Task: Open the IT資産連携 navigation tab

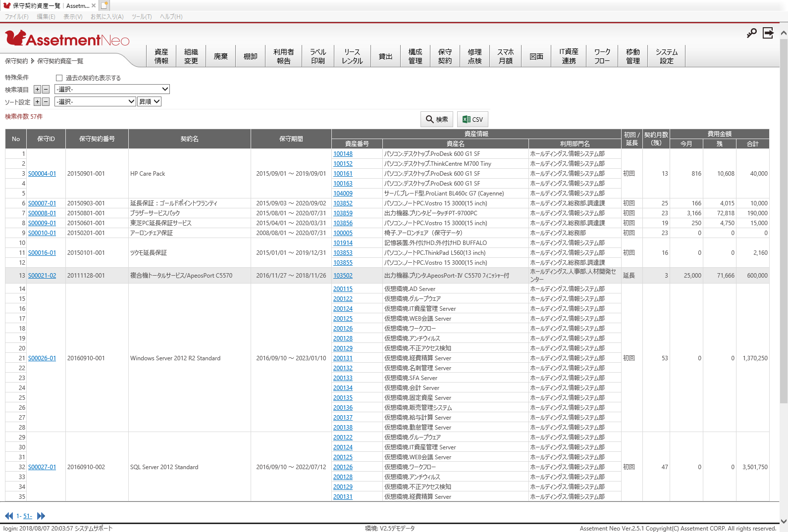Action: (569, 56)
